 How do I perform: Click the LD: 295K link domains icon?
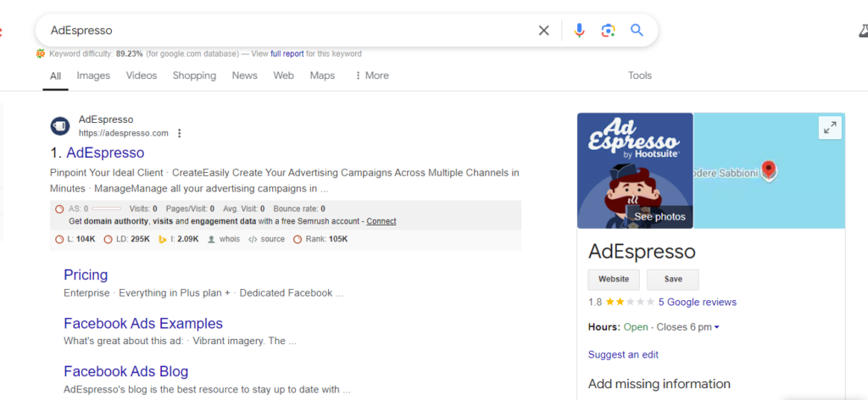(108, 240)
